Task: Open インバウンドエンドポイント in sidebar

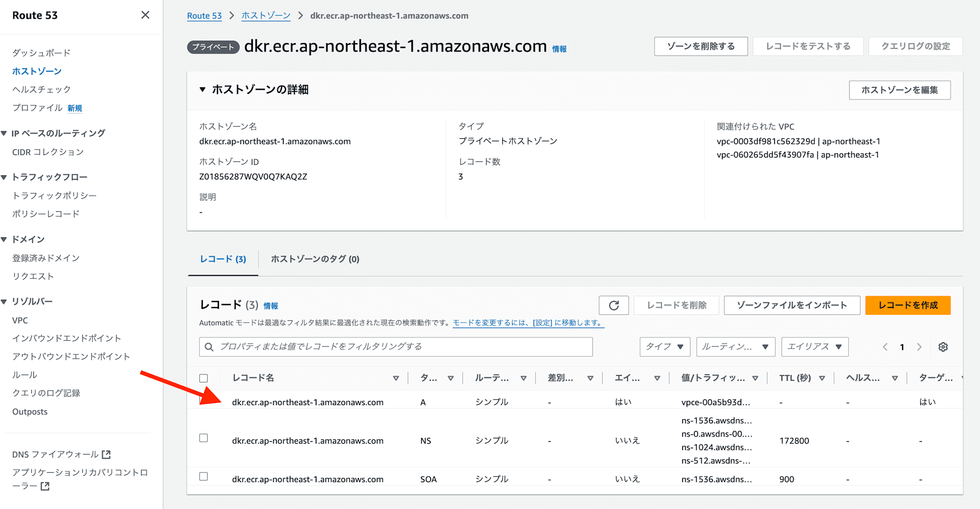Action: [x=67, y=338]
